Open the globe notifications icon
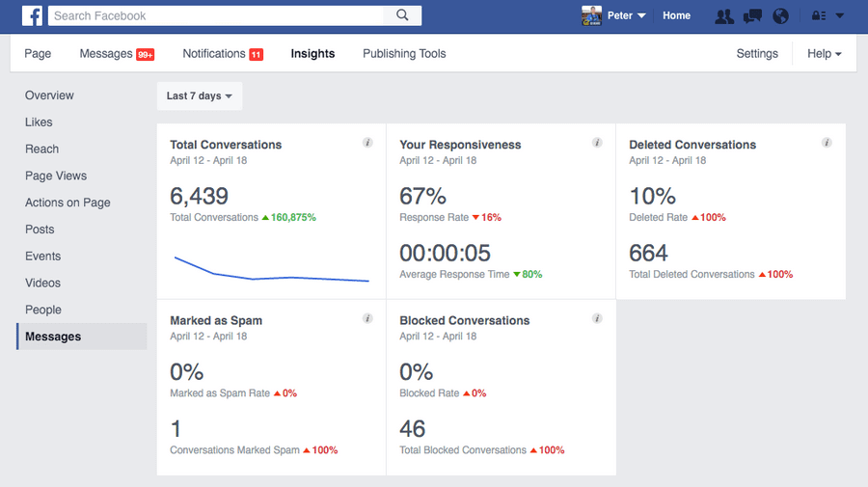Image resolution: width=868 pixels, height=487 pixels. pos(780,16)
